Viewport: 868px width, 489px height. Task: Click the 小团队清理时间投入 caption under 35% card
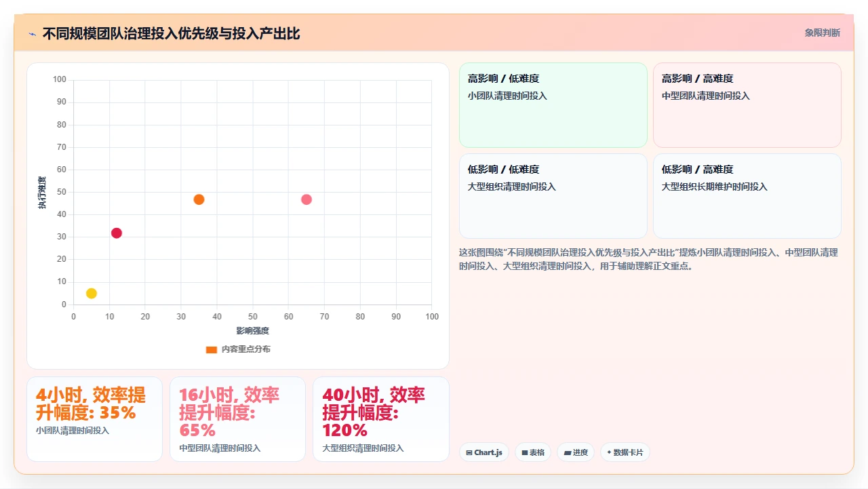click(x=73, y=430)
